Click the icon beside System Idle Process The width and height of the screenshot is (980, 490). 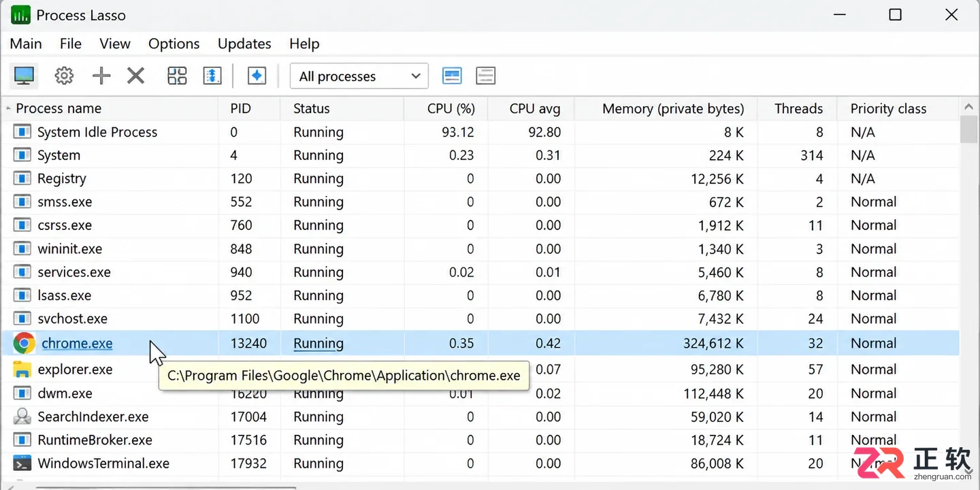(x=22, y=132)
